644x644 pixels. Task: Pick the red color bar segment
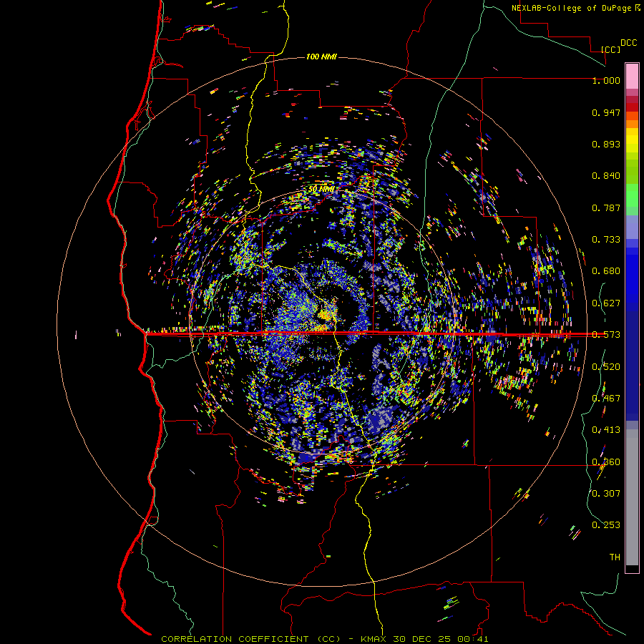[632, 107]
